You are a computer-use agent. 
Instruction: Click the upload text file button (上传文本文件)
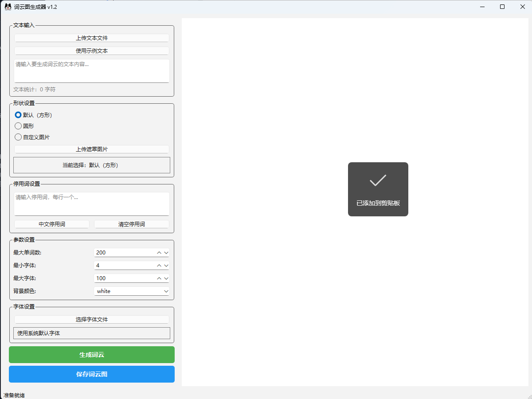pos(92,38)
